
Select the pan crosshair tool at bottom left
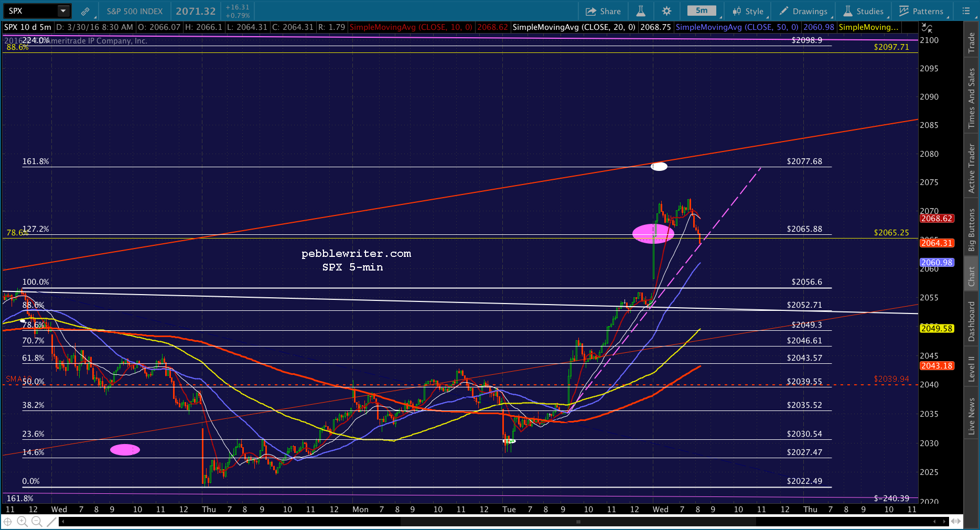point(7,522)
